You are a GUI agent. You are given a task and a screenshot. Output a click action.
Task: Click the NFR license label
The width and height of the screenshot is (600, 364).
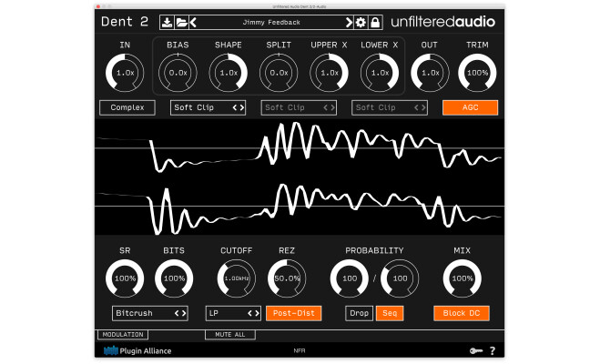(300, 350)
